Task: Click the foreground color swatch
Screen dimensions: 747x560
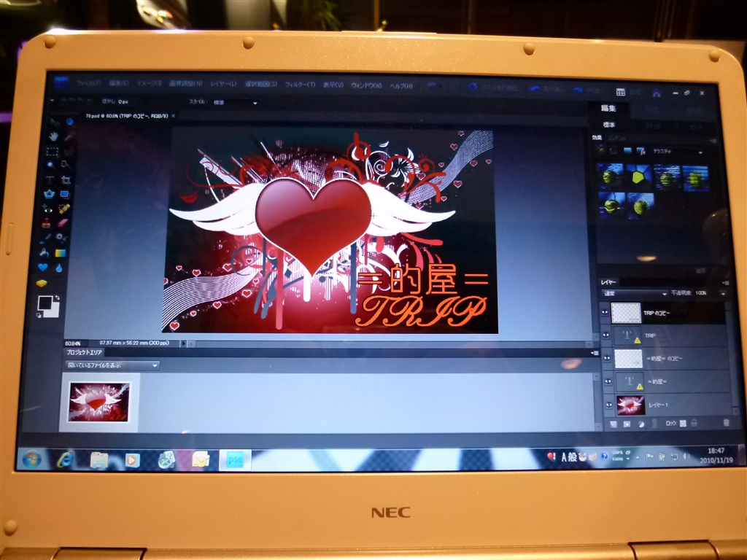Action: coord(44,303)
